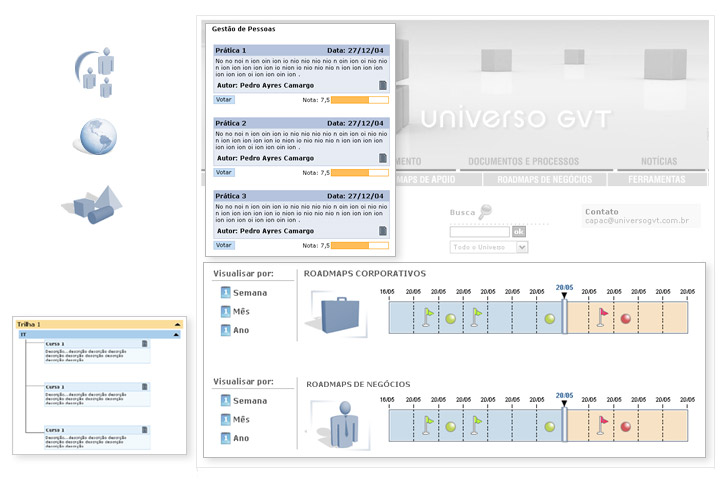This screenshot has height=486, width=728.
Task: Collapse the Trilha 1 section
Action: click(x=178, y=325)
